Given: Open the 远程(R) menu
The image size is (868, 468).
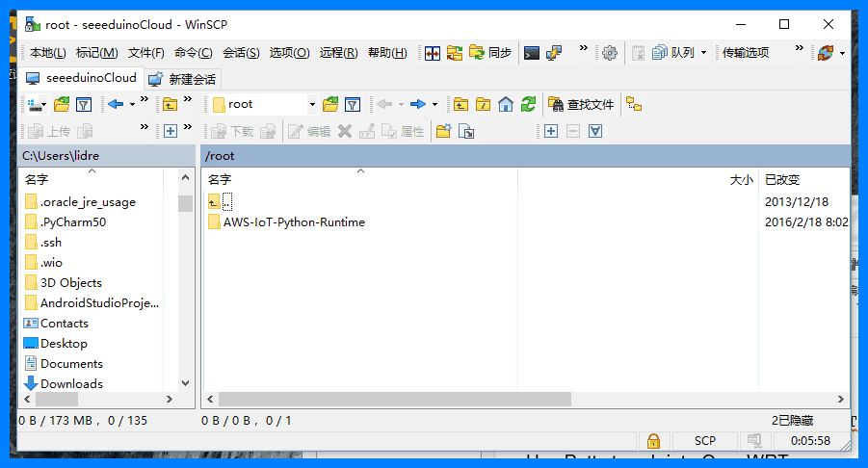Looking at the screenshot, I should coord(338,53).
